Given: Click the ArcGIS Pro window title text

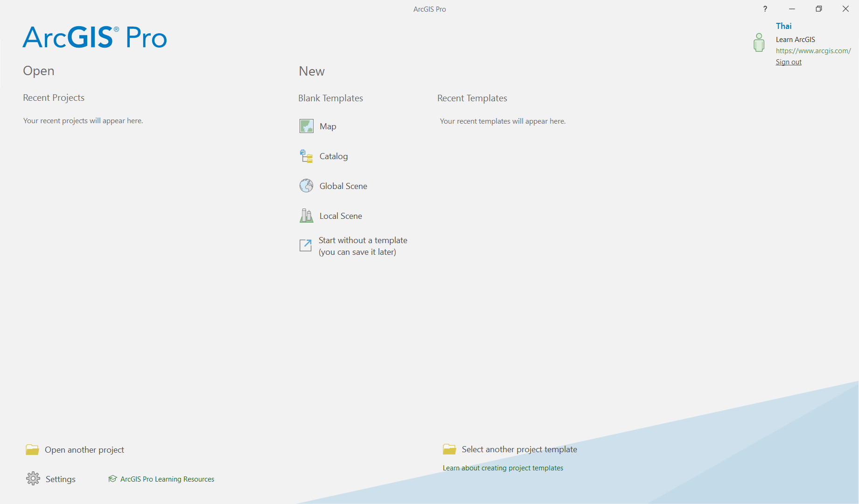Looking at the screenshot, I should (x=429, y=9).
